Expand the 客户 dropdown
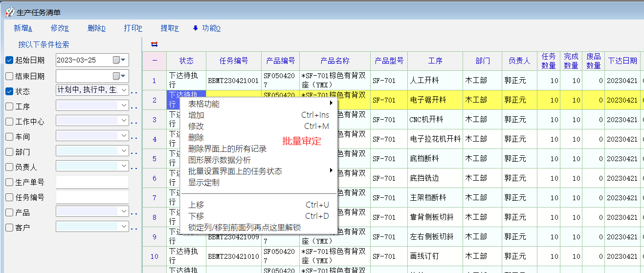Screen dimensions: 644x273 click(124, 227)
